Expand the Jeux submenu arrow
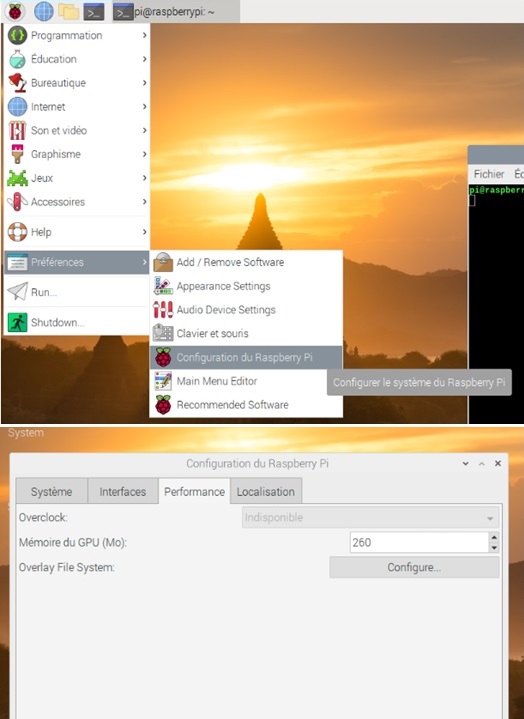This screenshot has height=719, width=524. [144, 178]
